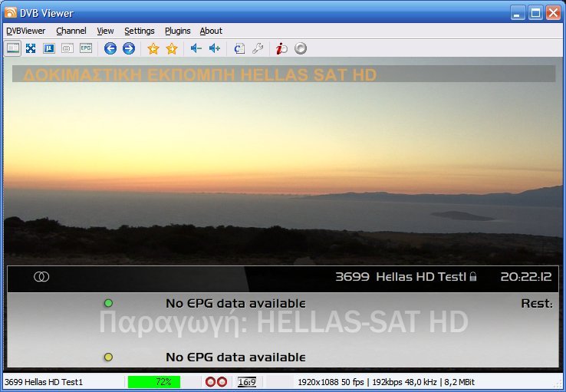Open the Settings menu
The height and width of the screenshot is (392, 566).
coord(140,31)
